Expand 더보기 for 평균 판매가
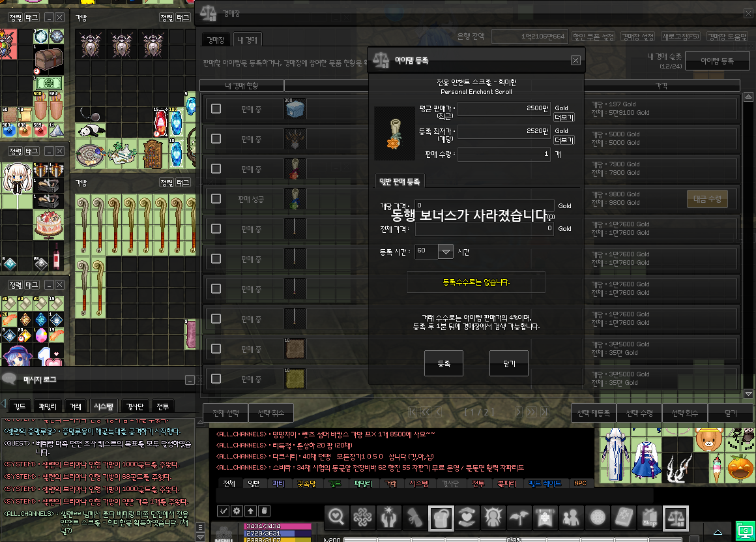Image resolution: width=756 pixels, height=542 pixels. [564, 117]
